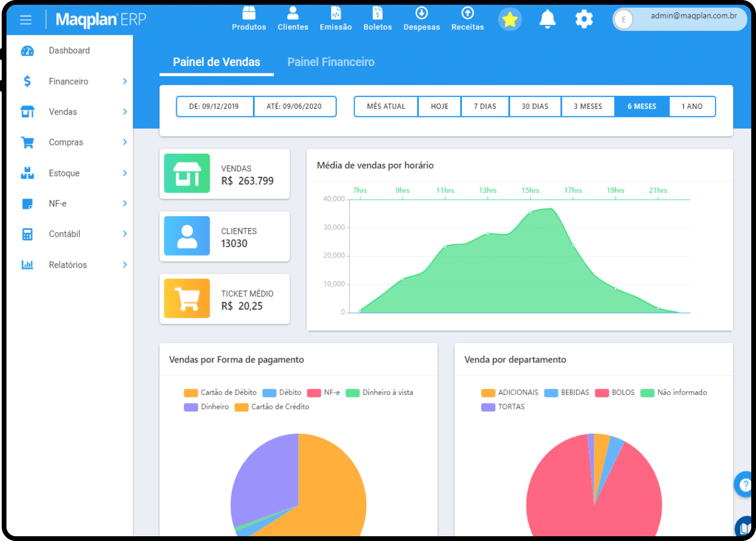Screen dimensions: 756x541
Task: Toggle Débito blue legend swatch
Action: coord(269,393)
